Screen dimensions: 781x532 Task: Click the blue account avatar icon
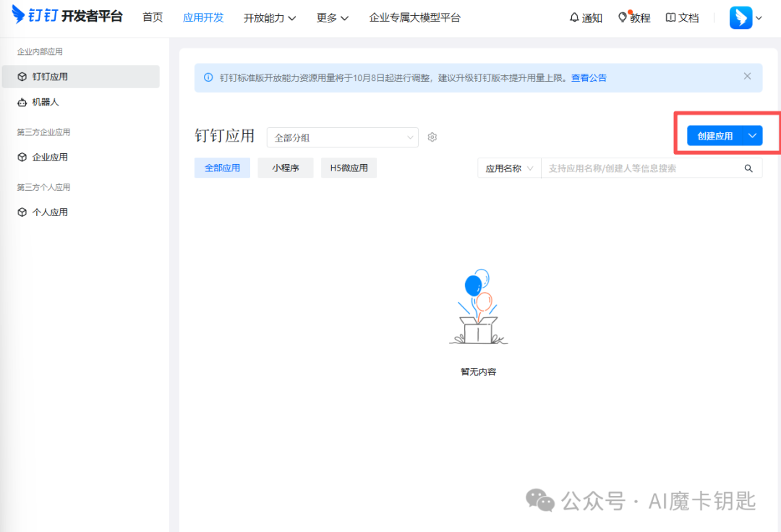coord(741,17)
